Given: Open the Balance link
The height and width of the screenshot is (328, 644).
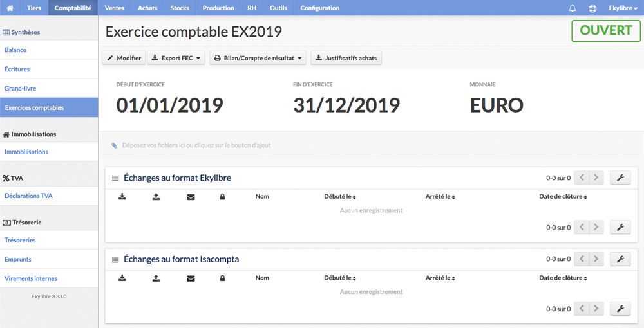Looking at the screenshot, I should tap(49, 50).
